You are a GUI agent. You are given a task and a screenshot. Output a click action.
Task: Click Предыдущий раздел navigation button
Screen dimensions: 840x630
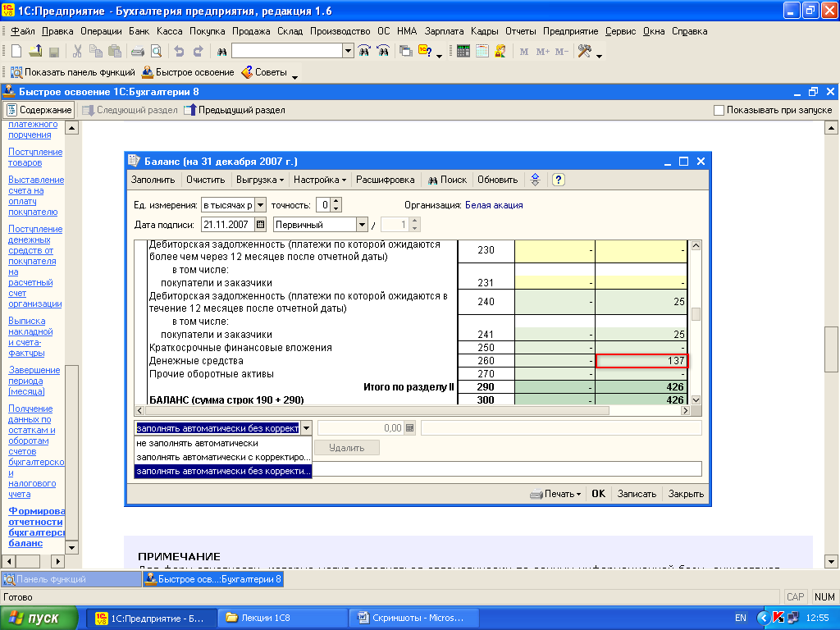click(235, 111)
